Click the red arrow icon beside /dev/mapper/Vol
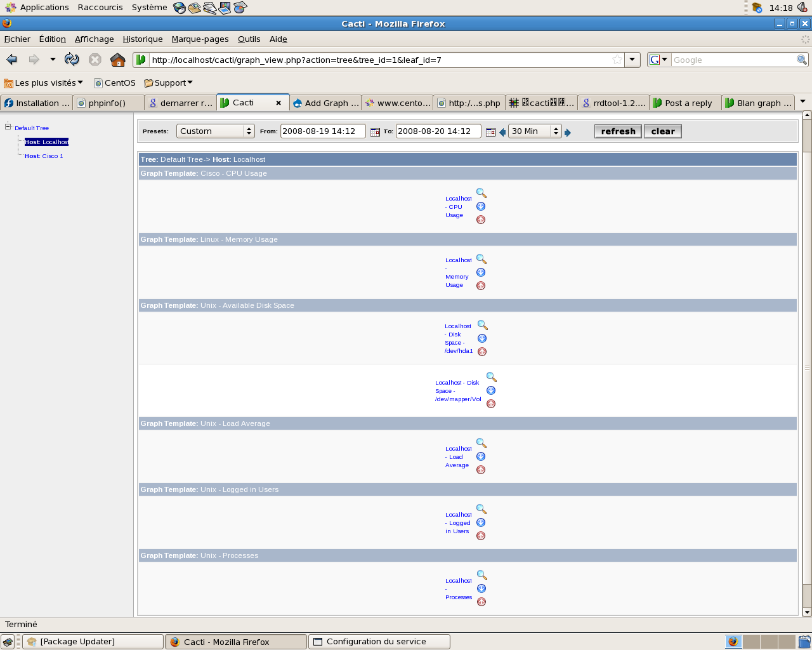The height and width of the screenshot is (650, 812). tap(491, 404)
